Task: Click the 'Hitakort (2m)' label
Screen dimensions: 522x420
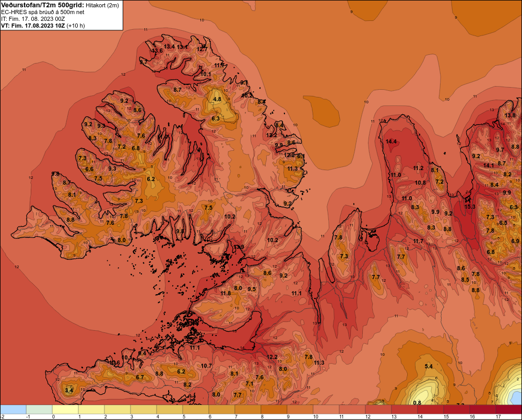Action: point(102,5)
